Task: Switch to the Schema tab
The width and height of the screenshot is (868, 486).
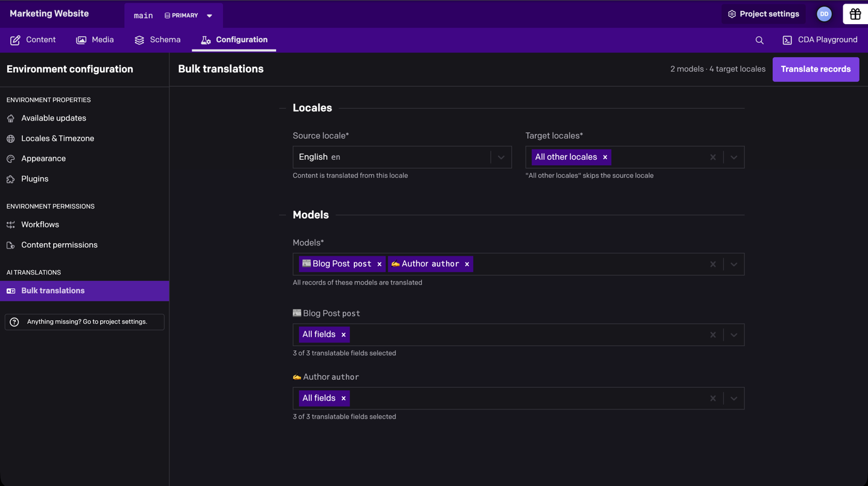Action: tap(157, 40)
